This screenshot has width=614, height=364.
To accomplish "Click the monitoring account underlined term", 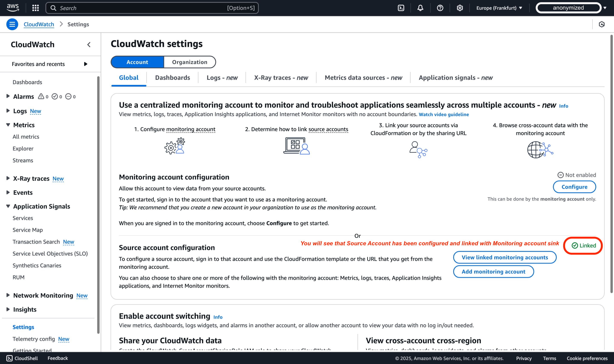I will pos(191,129).
